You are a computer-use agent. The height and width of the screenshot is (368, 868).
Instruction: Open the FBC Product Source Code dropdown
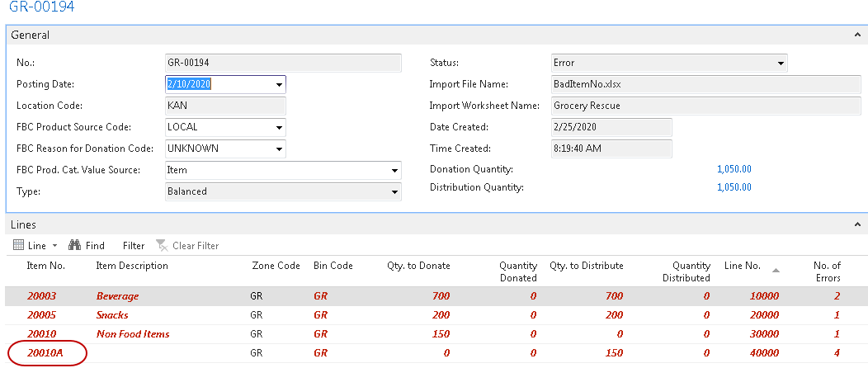(279, 127)
